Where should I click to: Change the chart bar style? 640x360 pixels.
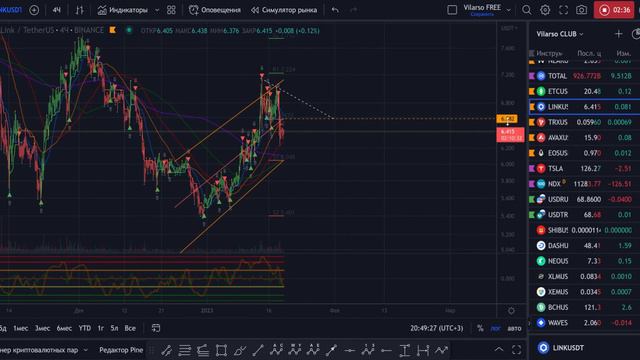click(79, 10)
